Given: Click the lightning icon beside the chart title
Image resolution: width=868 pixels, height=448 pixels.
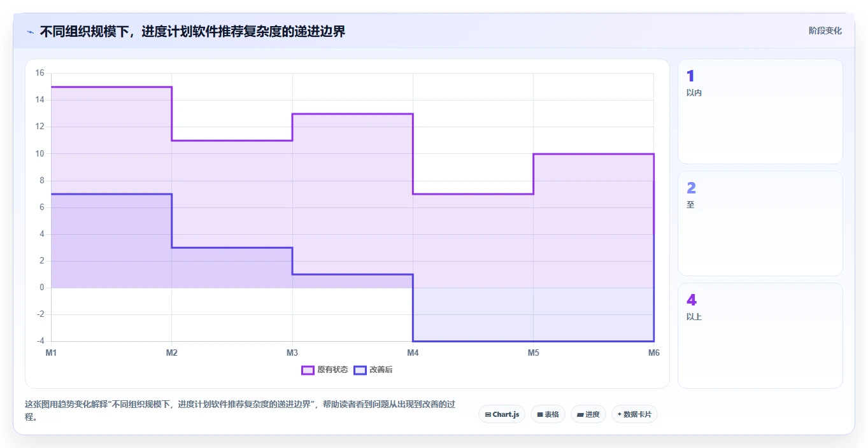Looking at the screenshot, I should click(x=30, y=31).
